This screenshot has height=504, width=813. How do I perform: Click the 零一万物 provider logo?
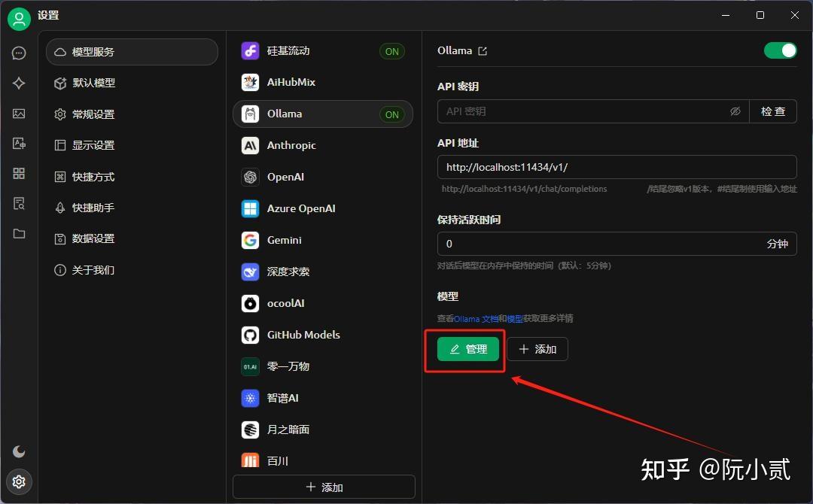pos(251,367)
